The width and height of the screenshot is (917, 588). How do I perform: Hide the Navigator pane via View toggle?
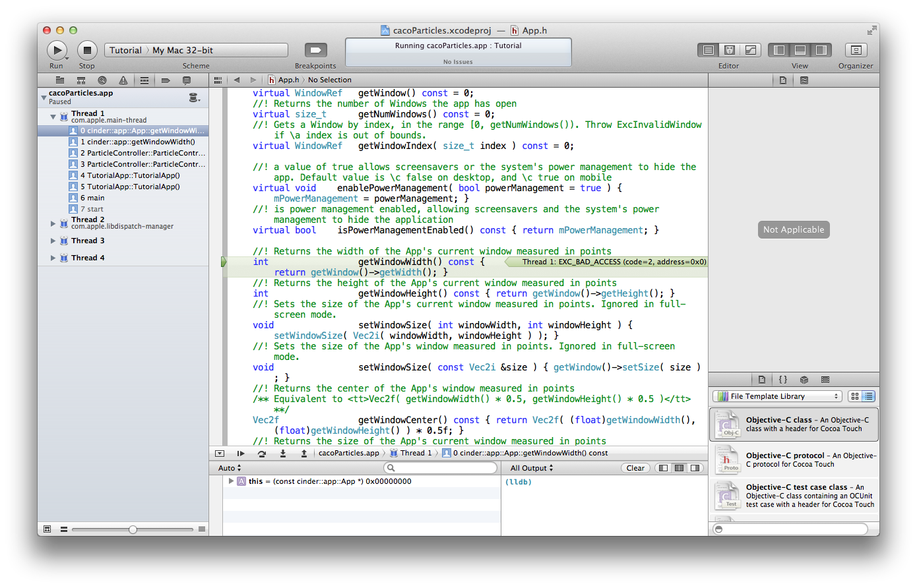tap(779, 50)
